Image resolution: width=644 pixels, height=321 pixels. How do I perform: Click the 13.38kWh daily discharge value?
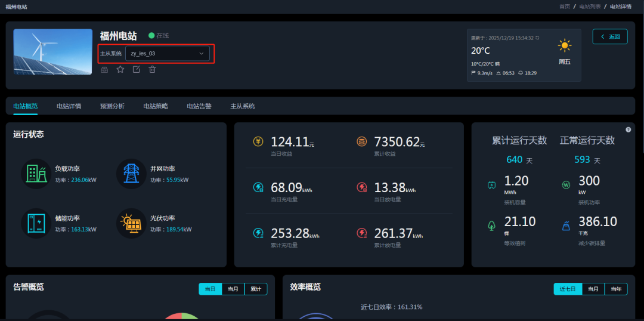click(395, 188)
